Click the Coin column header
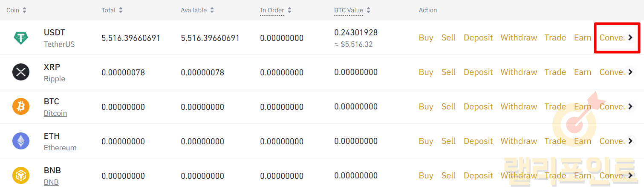 point(13,10)
